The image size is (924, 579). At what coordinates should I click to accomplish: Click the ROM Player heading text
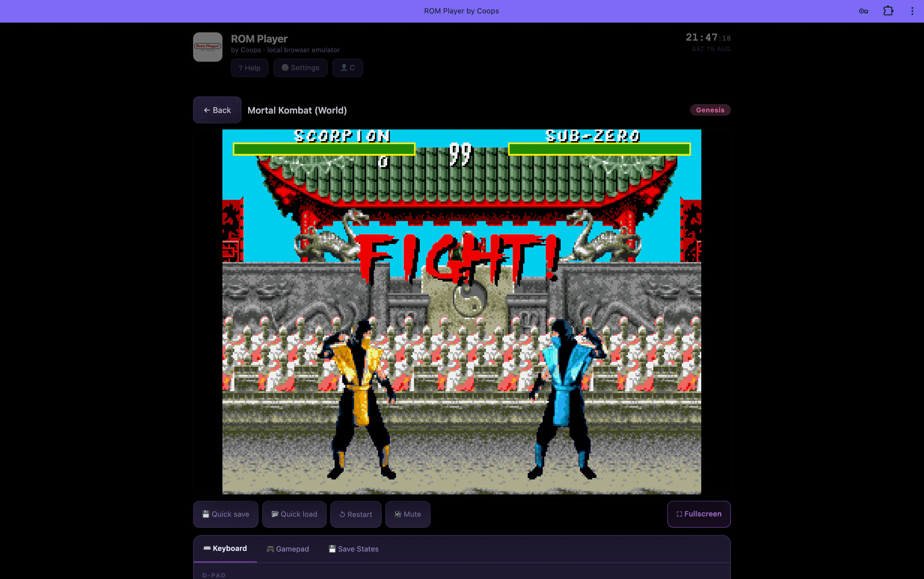[259, 39]
